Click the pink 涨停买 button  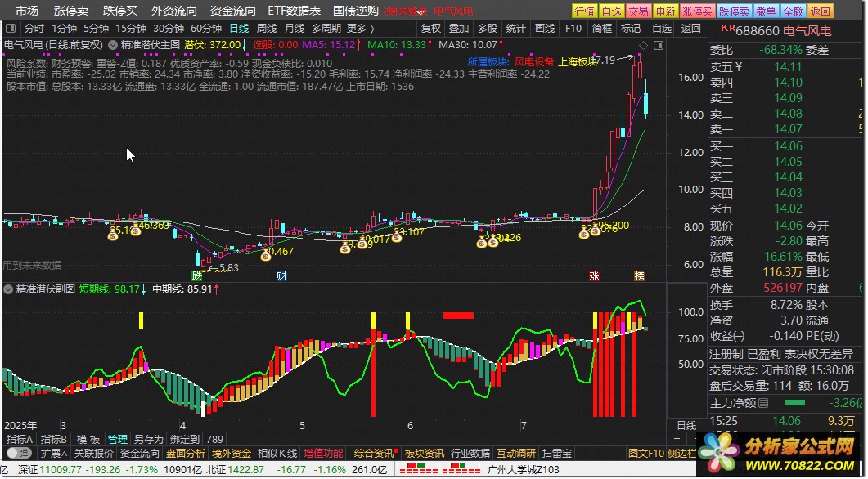tap(697, 11)
